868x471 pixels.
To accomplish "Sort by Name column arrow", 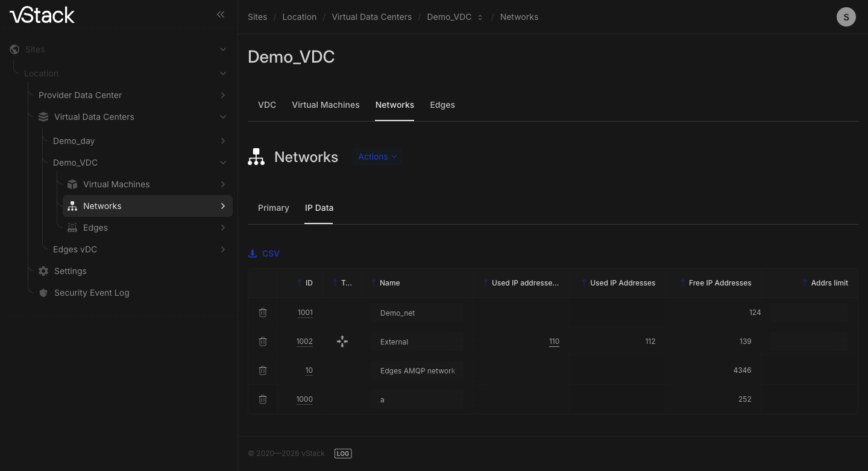I will (x=374, y=283).
